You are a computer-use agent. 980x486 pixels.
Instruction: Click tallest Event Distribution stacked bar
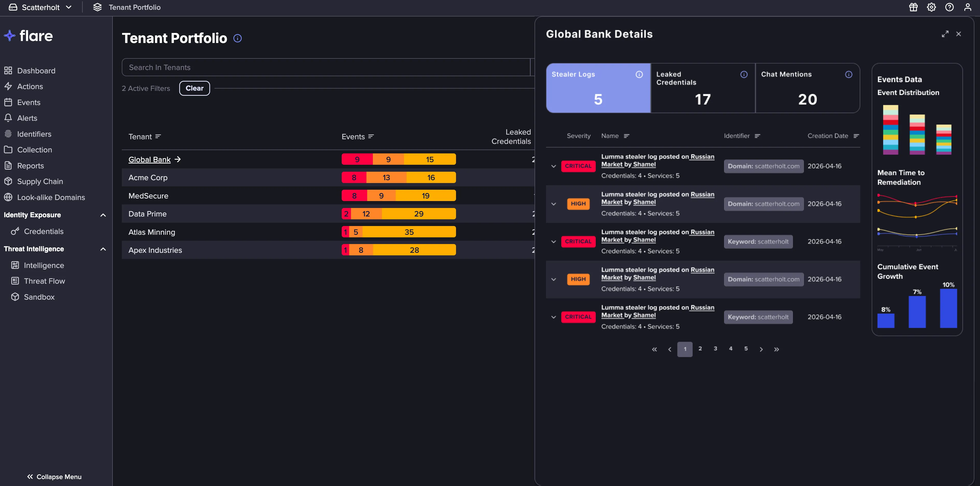pos(890,130)
